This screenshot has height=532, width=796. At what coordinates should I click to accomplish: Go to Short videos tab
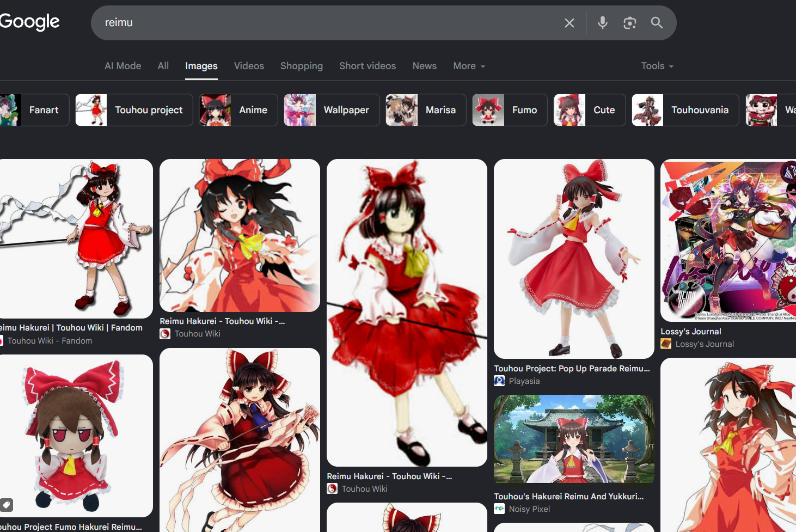tap(368, 66)
